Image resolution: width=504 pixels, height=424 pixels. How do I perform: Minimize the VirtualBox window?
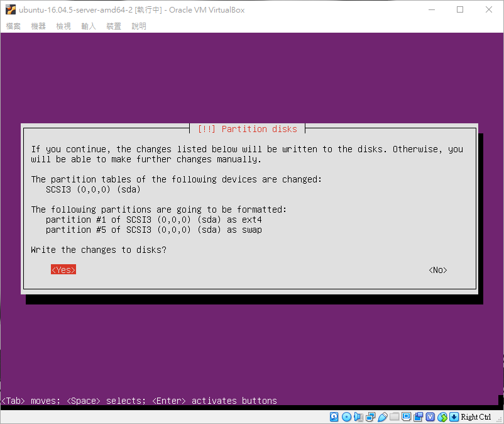pos(432,9)
